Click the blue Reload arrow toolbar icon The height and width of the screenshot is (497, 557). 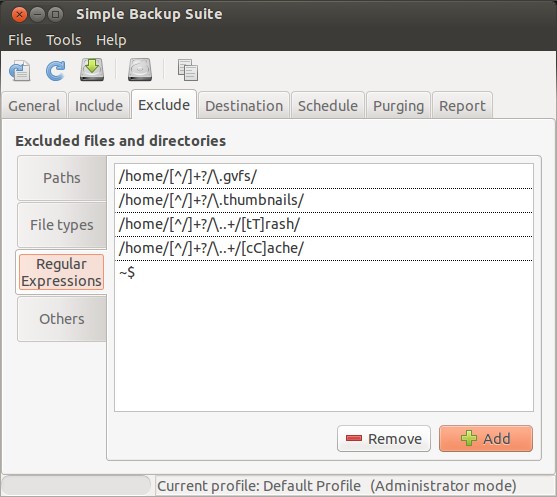pyautogui.click(x=55, y=70)
